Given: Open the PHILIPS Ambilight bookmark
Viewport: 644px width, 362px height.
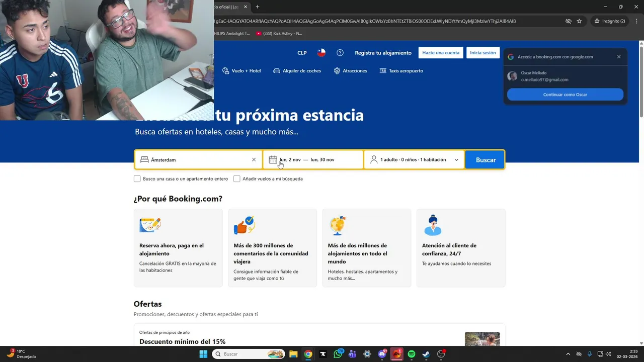Looking at the screenshot, I should tap(232, 34).
